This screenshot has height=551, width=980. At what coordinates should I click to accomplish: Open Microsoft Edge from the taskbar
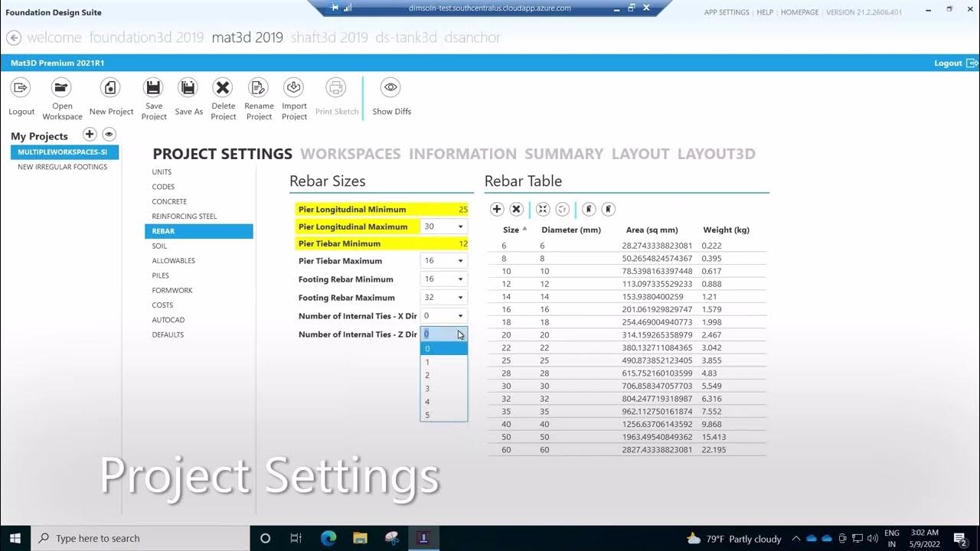coord(328,538)
